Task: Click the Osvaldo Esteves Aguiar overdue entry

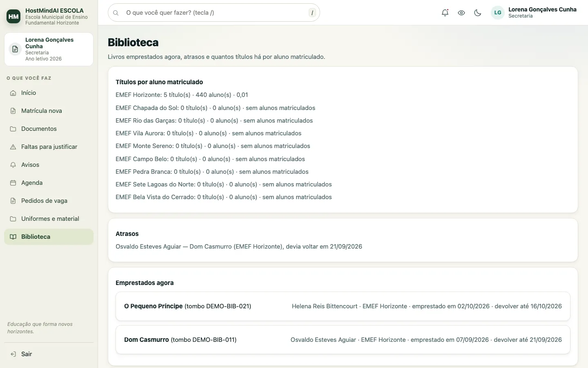Action: click(x=239, y=247)
